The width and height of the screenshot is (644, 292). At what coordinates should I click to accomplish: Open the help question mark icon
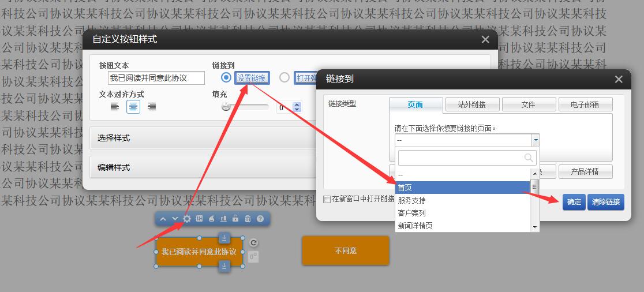point(260,219)
